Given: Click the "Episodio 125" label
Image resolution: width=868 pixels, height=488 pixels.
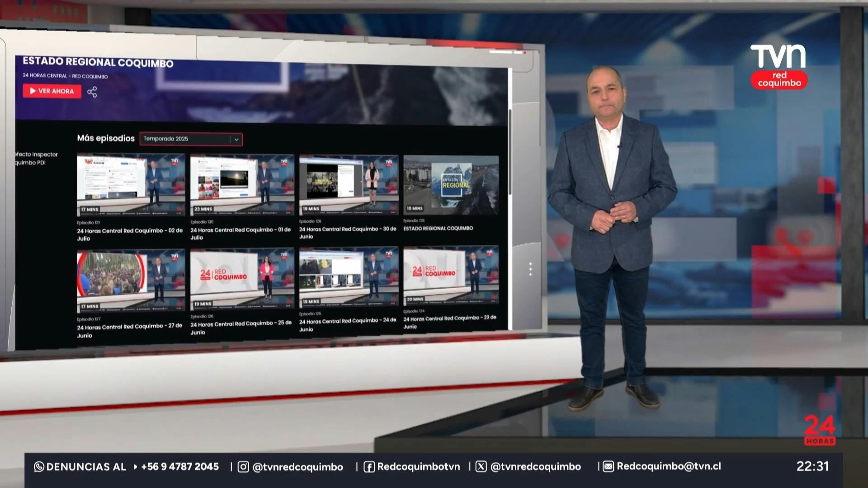Looking at the screenshot, I should pyautogui.click(x=310, y=314).
